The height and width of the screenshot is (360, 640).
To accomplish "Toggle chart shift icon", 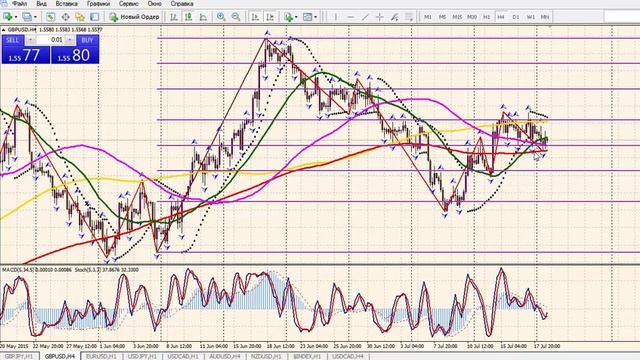I will (270, 17).
